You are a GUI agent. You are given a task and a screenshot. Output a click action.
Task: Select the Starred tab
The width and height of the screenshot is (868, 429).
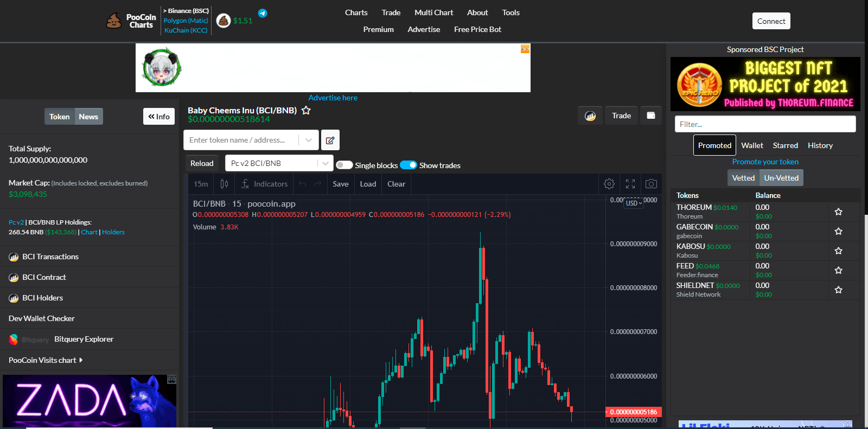786,145
